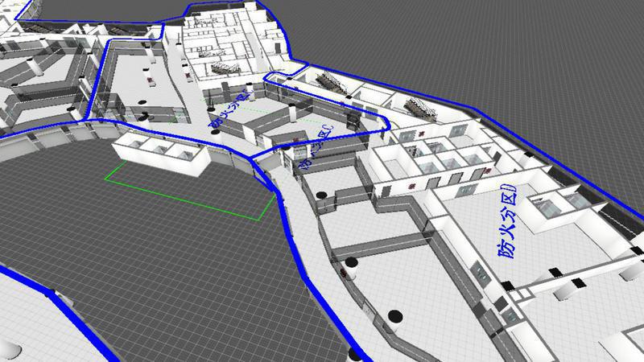This screenshot has height=362, width=644.
Task: Click the blue zone boundary right of the green rectangle
Action: tap(286, 217)
